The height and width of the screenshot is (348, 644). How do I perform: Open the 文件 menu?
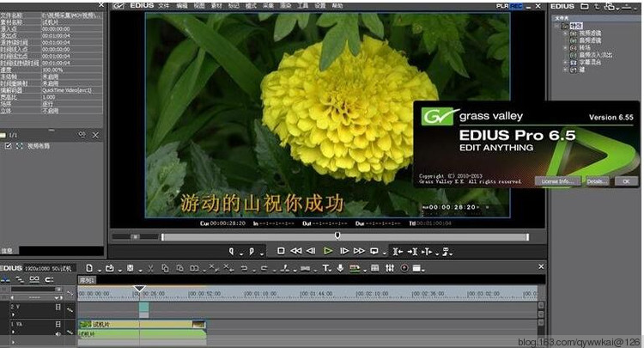click(164, 6)
